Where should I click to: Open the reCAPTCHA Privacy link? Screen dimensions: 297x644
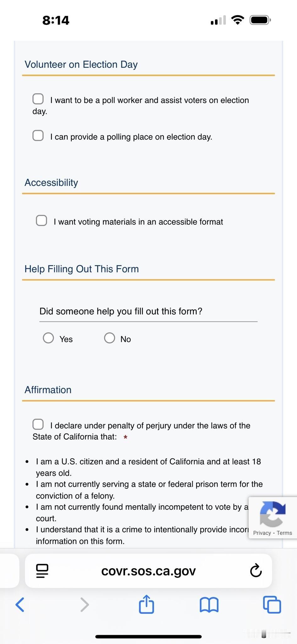coord(262,533)
